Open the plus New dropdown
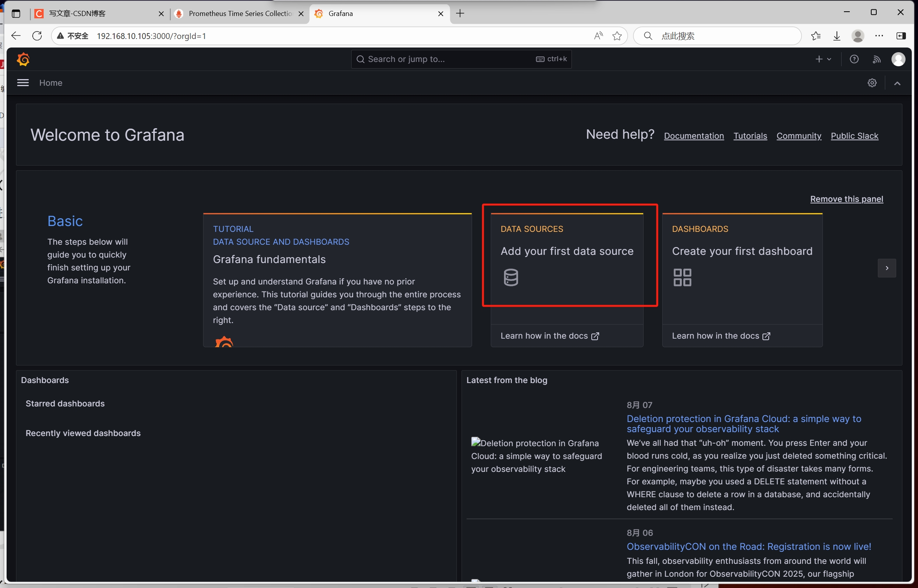 823,59
